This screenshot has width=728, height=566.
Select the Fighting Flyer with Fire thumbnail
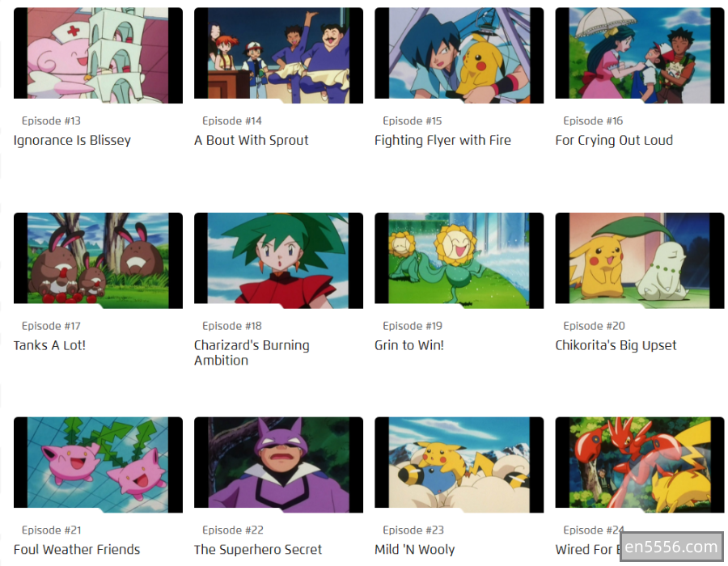[x=459, y=55]
